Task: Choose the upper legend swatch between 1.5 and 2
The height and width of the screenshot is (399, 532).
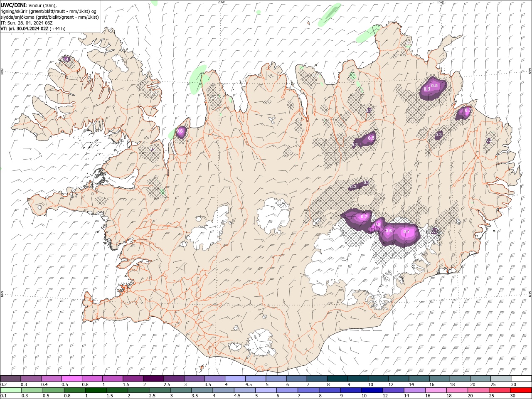Action: [x=133, y=379]
